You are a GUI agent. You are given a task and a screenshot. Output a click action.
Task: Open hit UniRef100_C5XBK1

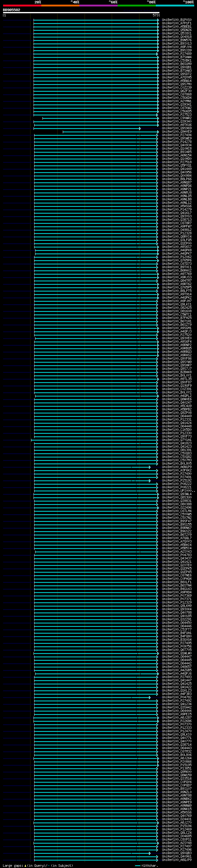point(176,61)
